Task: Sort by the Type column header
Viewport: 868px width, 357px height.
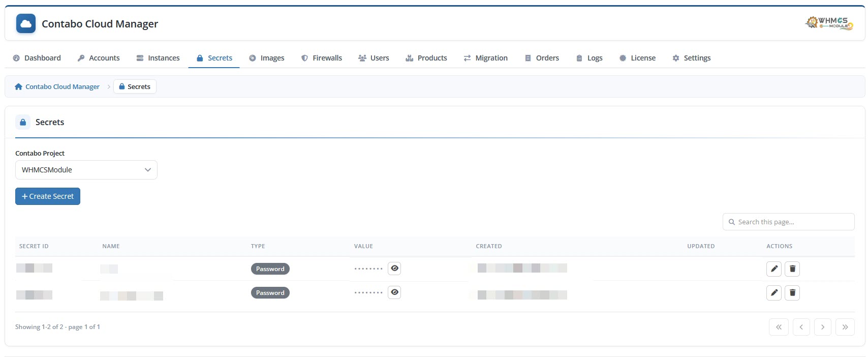Action: pos(258,246)
